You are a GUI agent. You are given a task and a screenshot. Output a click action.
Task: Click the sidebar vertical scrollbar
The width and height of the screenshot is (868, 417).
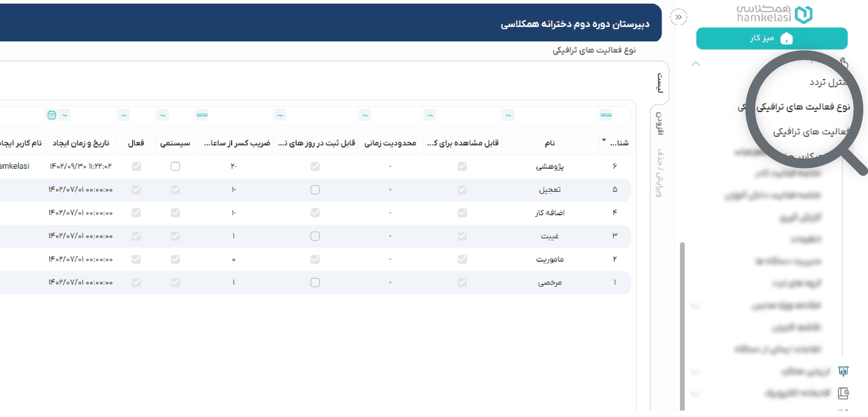[682, 326]
